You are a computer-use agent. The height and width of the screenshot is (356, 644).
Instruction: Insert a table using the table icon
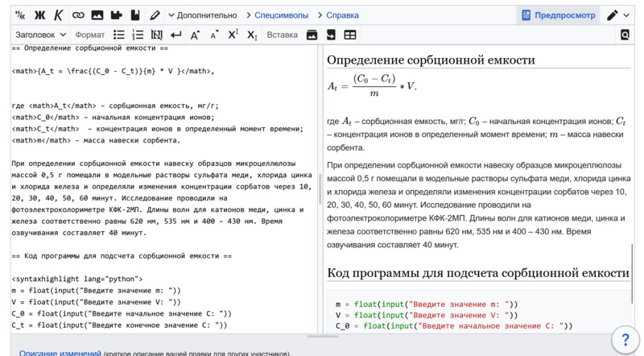[350, 35]
